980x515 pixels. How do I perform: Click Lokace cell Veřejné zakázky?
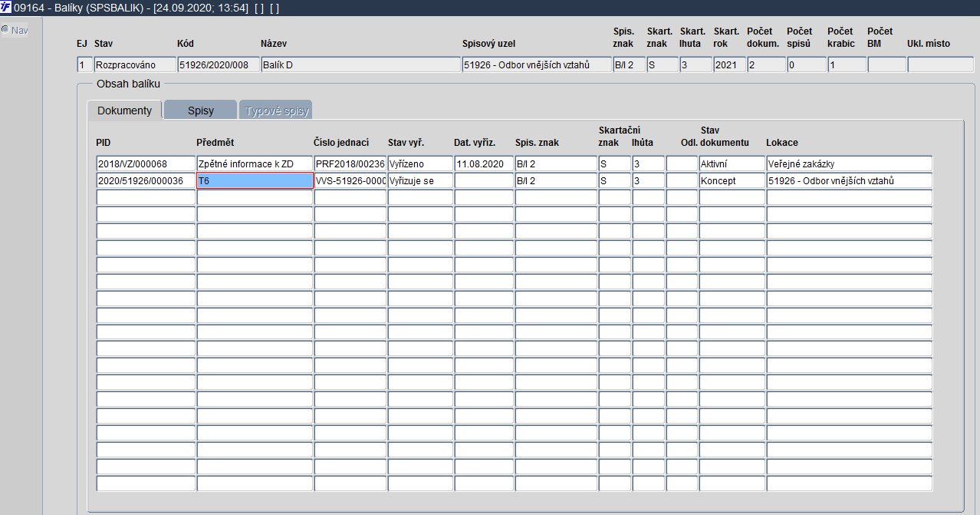coord(849,163)
